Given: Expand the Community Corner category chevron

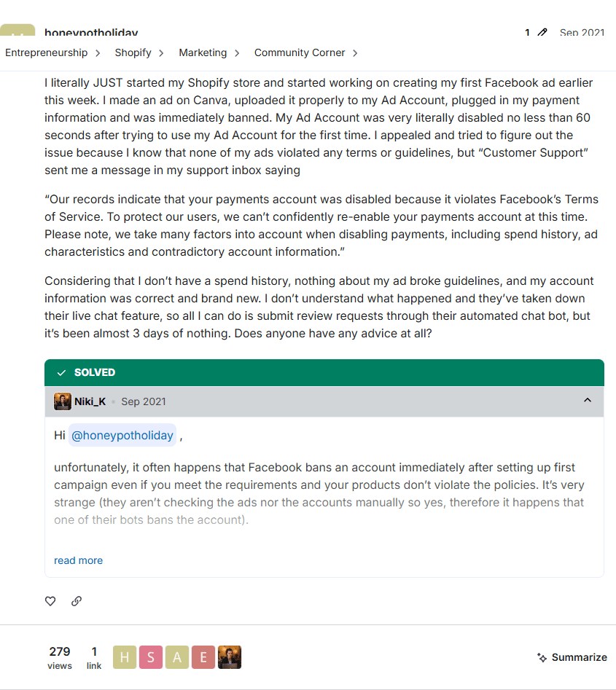Looking at the screenshot, I should (355, 53).
